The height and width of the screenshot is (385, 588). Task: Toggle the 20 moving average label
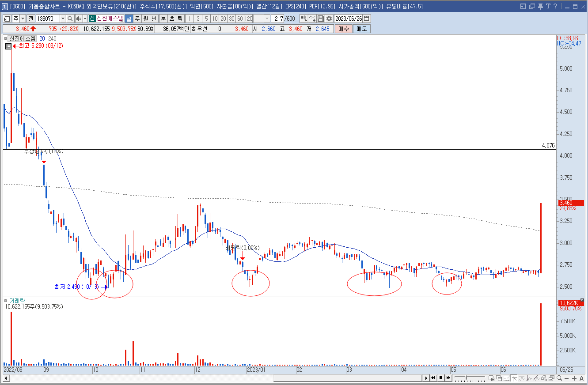click(42, 38)
